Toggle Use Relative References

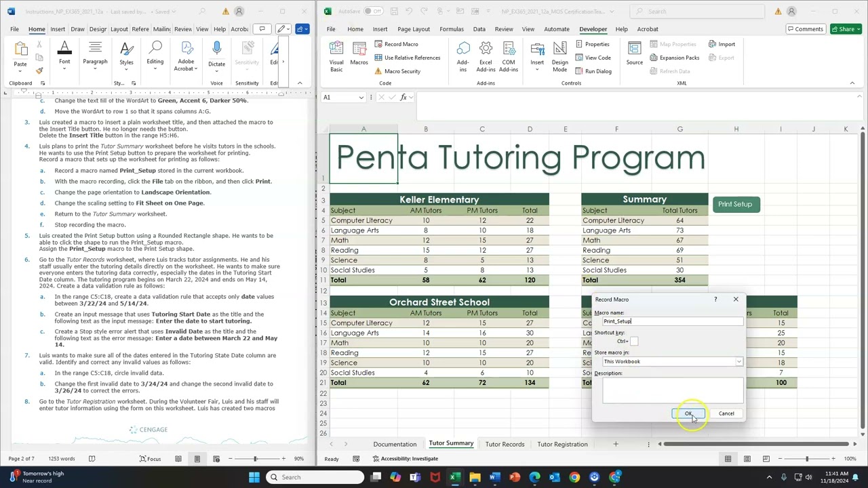407,58
